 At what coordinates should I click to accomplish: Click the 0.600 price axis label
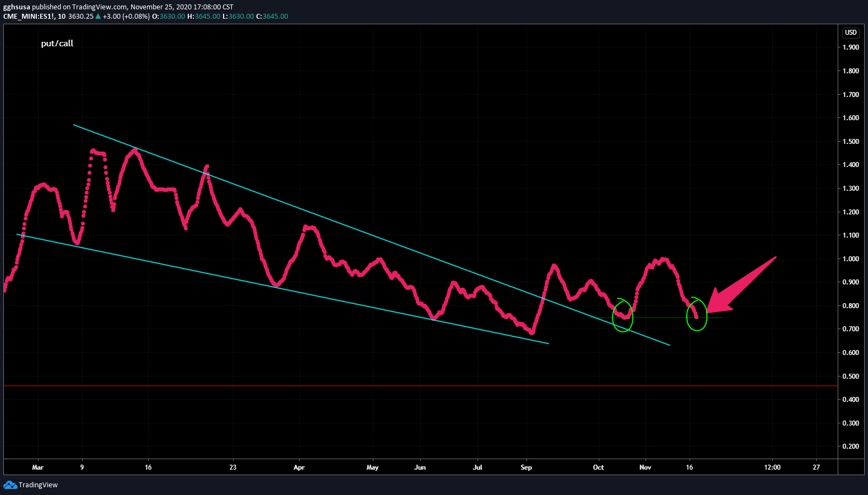[x=851, y=353]
